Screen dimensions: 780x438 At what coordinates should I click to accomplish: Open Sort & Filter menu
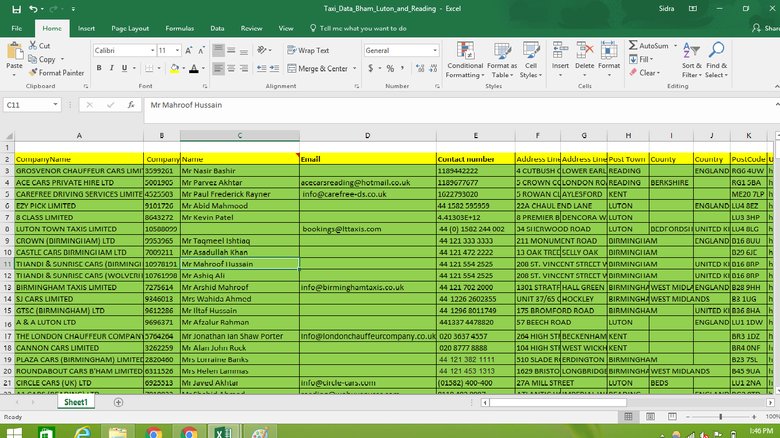[x=691, y=60]
